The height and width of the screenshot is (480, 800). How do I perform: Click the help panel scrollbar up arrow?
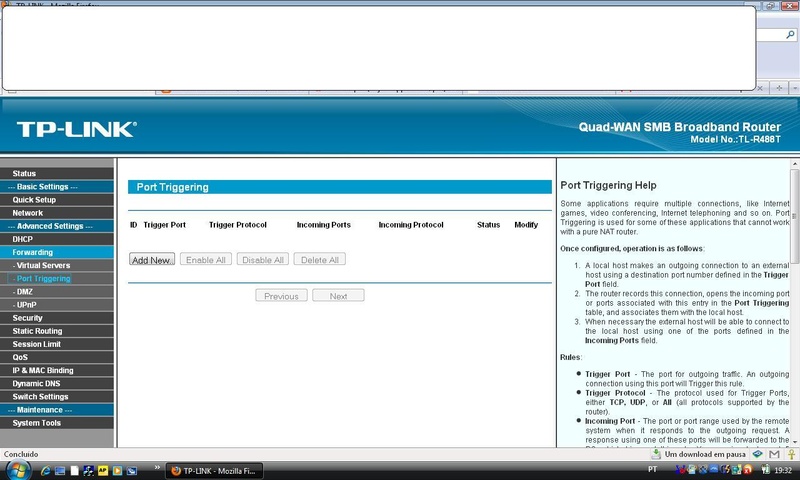click(795, 164)
